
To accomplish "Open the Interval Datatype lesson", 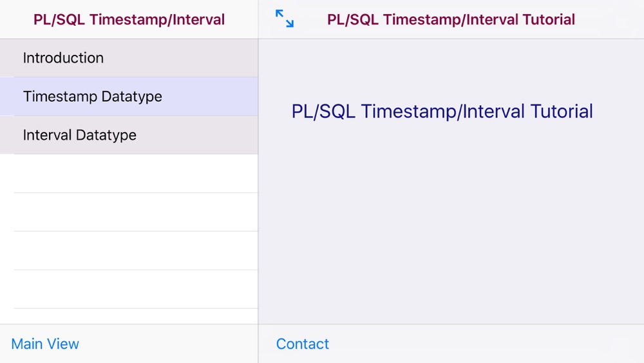I will [129, 135].
